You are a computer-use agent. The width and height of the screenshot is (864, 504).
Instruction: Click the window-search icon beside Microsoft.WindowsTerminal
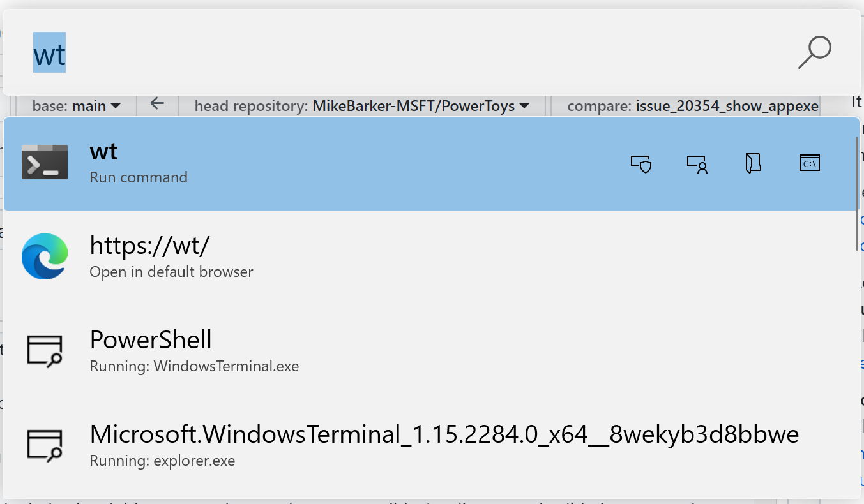point(44,445)
